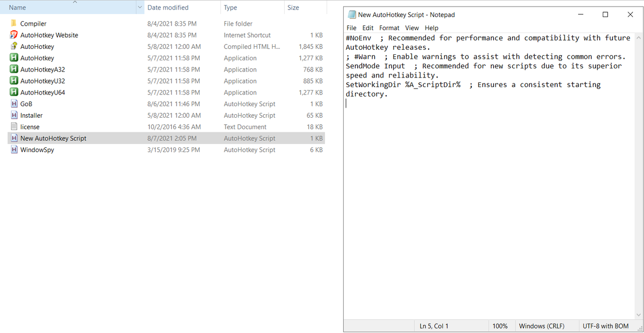This screenshot has height=333, width=644.
Task: Open Notepad File menu
Action: pyautogui.click(x=352, y=28)
